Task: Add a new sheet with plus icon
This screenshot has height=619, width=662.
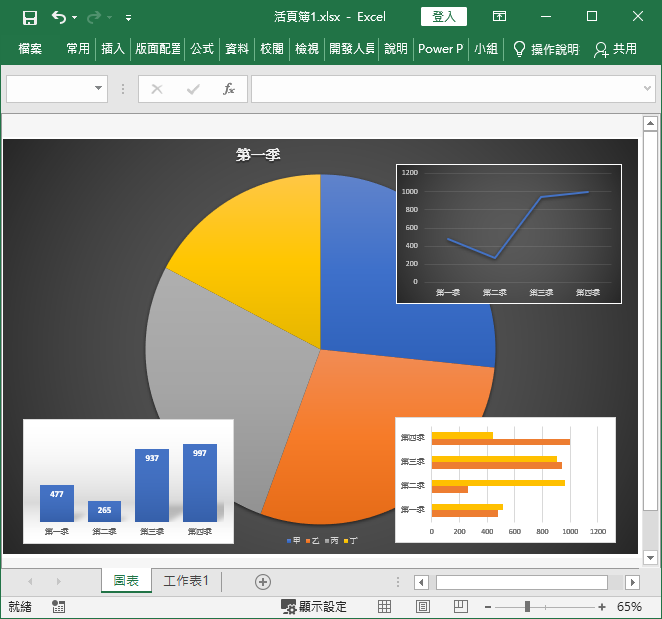Action: pyautogui.click(x=263, y=582)
